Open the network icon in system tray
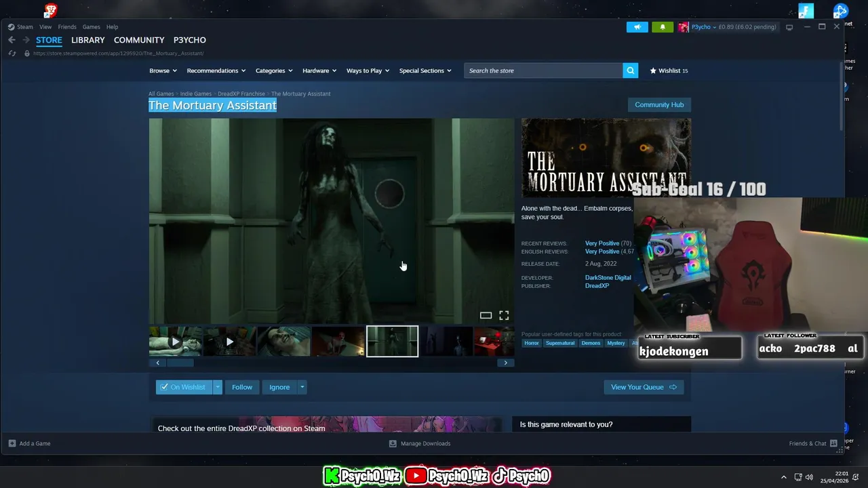 point(798,477)
